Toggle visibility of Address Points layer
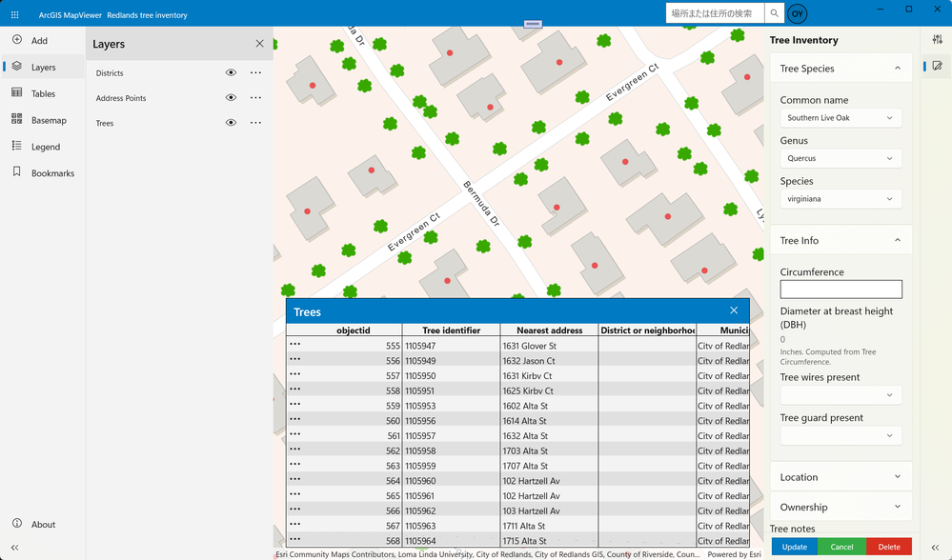This screenshot has width=952, height=560. click(231, 98)
